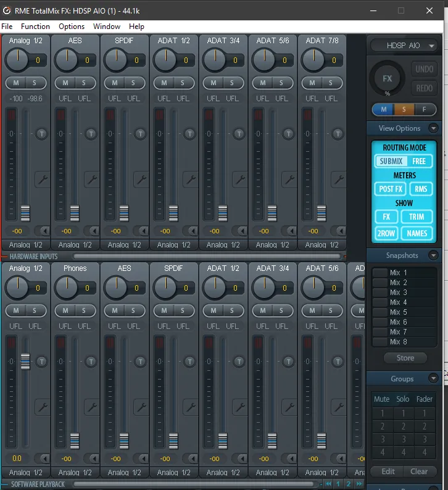Solo software playback Phones channel
Screen dimensions: 448x490
tap(84, 310)
